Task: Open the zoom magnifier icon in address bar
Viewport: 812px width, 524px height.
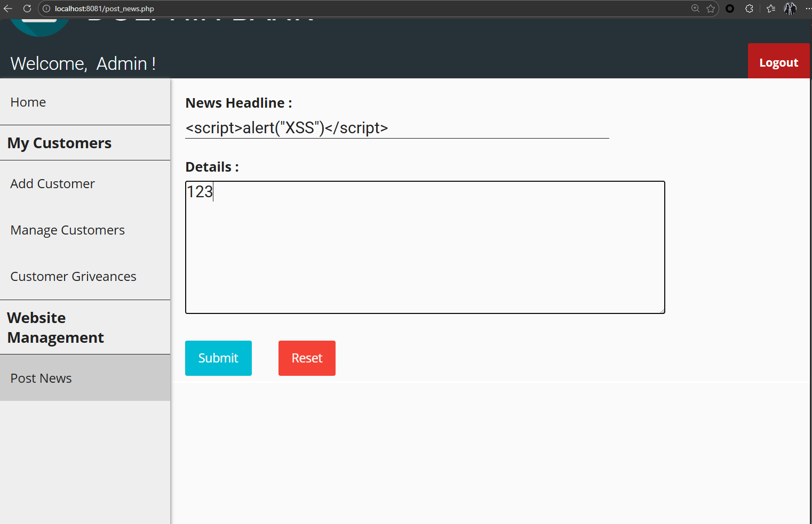Action: pos(695,9)
